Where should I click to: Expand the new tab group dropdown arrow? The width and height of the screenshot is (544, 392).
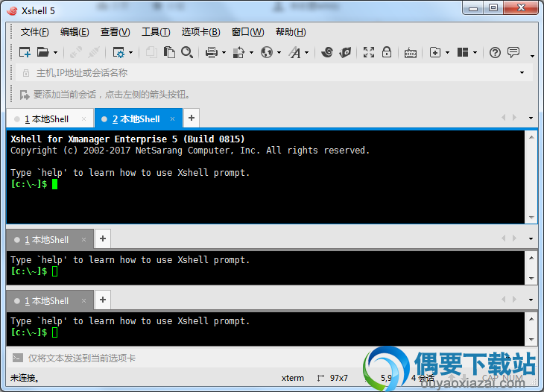click(x=448, y=53)
